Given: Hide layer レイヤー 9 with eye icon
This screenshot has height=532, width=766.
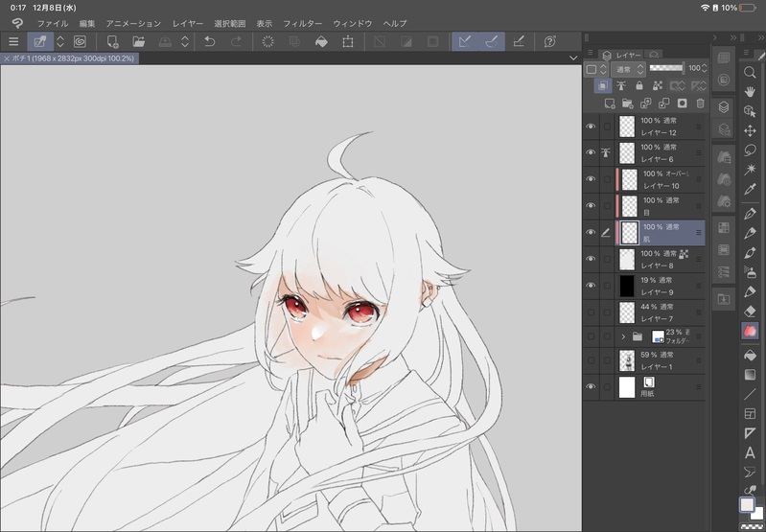Looking at the screenshot, I should (x=591, y=286).
